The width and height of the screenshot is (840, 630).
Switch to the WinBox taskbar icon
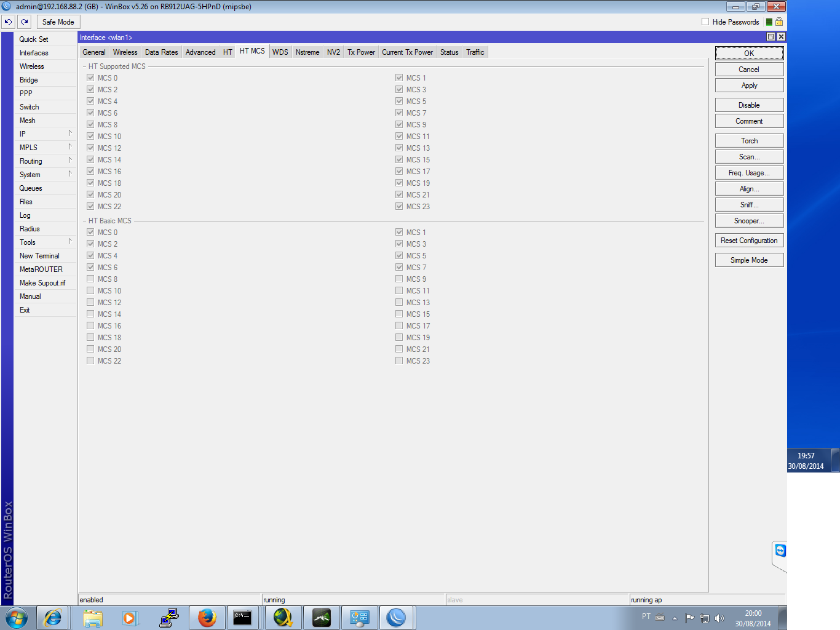pos(397,618)
